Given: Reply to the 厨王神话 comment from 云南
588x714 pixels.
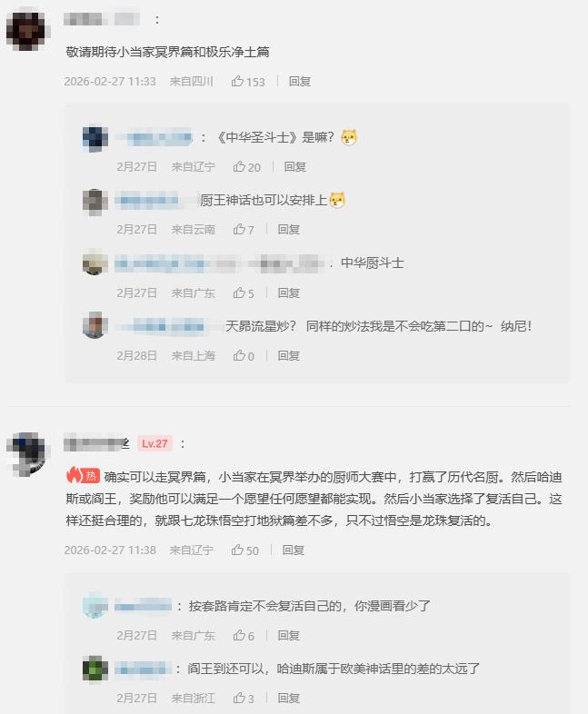Looking at the screenshot, I should pos(289,230).
